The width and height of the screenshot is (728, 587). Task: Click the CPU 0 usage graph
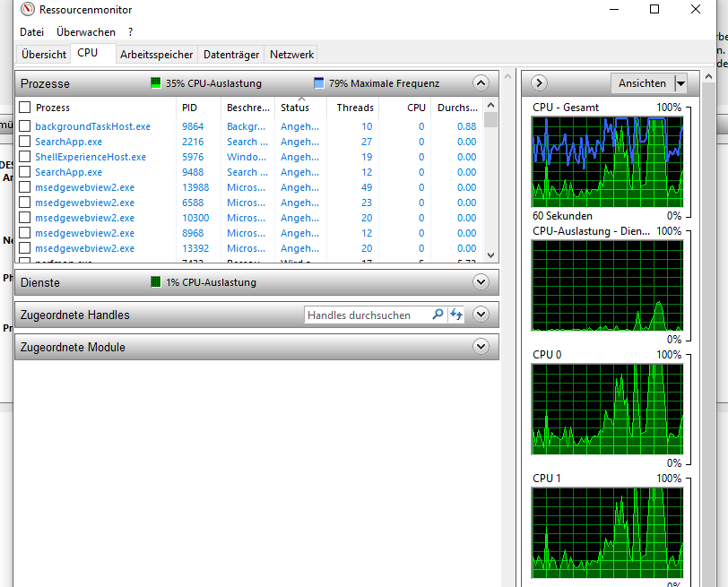[607, 410]
